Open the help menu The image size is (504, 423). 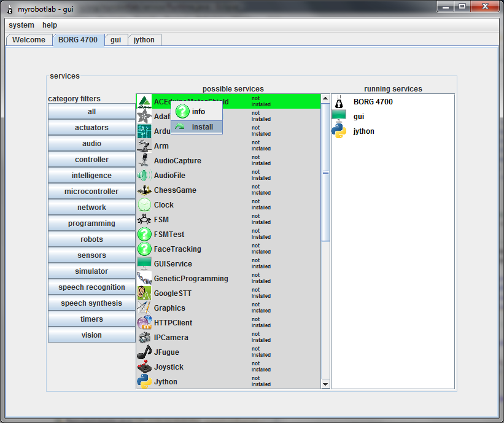50,25
